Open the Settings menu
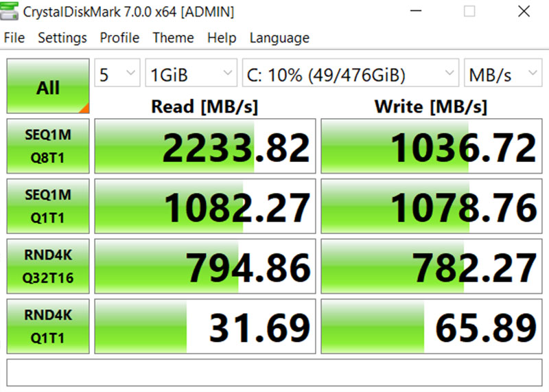 click(x=62, y=38)
